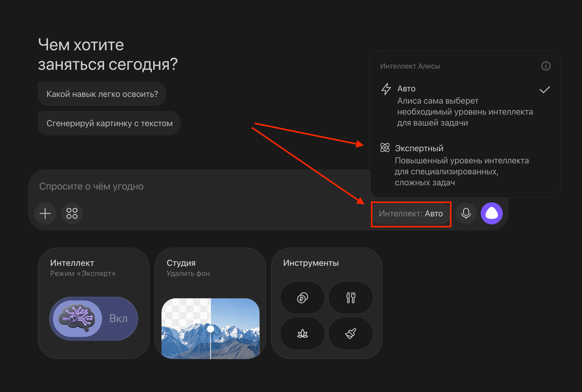
Task: Open the paintbrush tool
Action: click(x=351, y=333)
